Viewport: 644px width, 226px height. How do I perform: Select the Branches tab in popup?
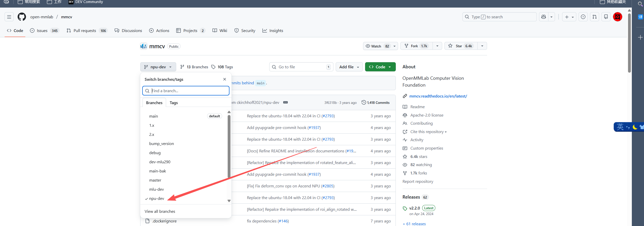pos(154,103)
